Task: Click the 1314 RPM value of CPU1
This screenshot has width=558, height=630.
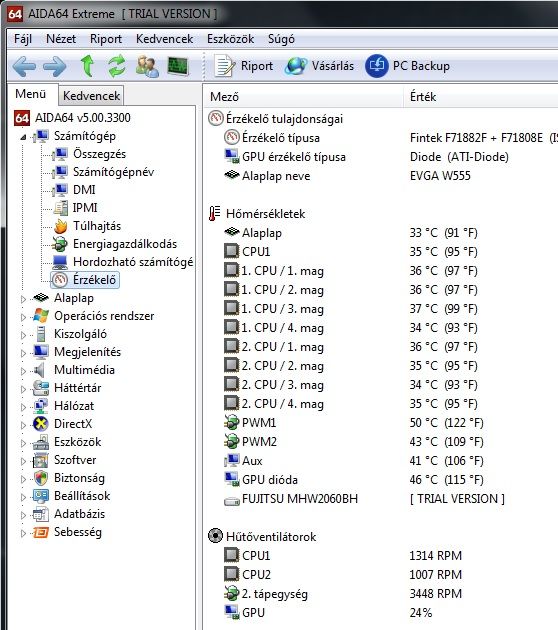Action: 435,556
